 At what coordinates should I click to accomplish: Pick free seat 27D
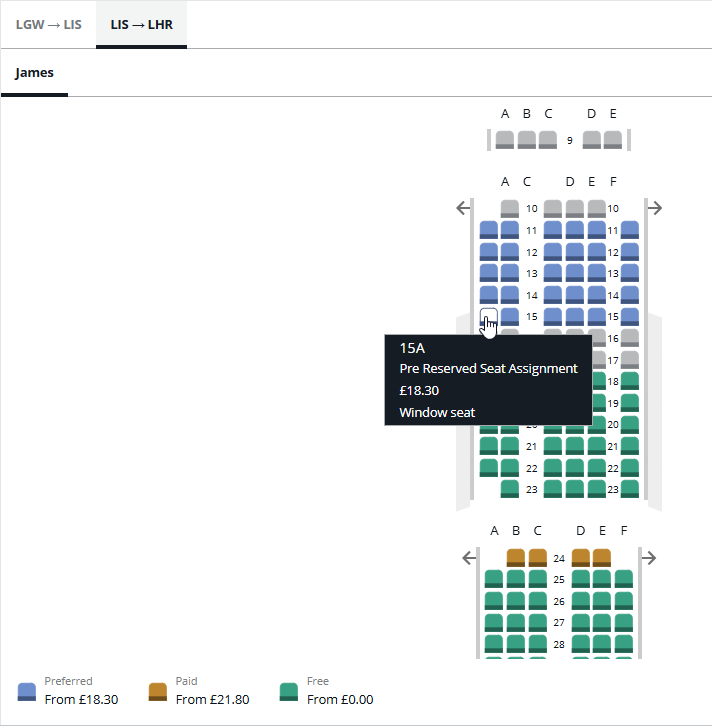(x=581, y=623)
